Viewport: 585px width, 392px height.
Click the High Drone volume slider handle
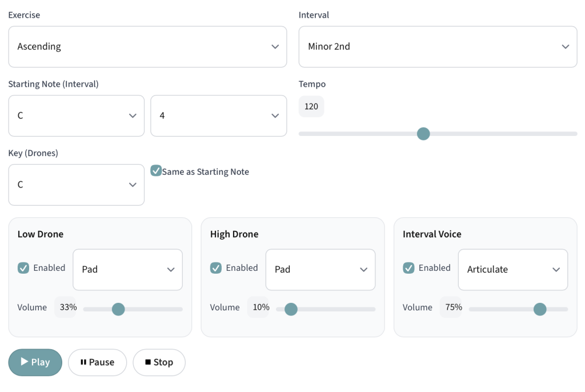291,309
